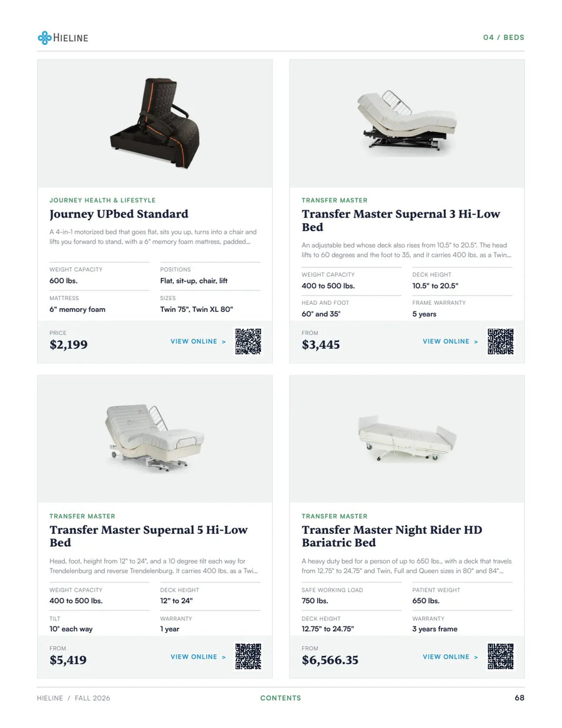
Task: Open QR code for Journey UPbed Standard
Action: point(248,341)
